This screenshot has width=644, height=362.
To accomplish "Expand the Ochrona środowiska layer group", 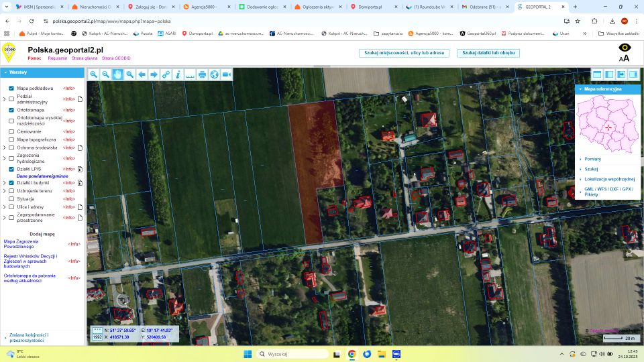I will tap(5, 147).
